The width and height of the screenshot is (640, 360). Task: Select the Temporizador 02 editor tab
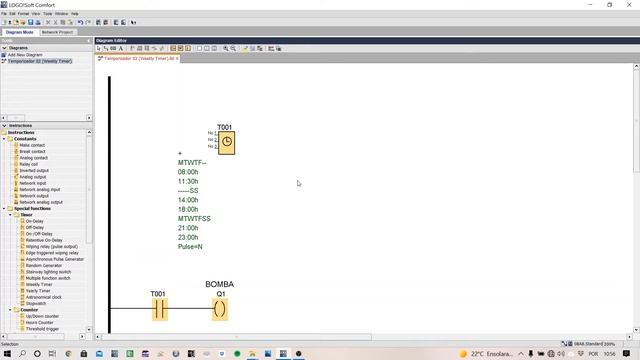tap(137, 59)
